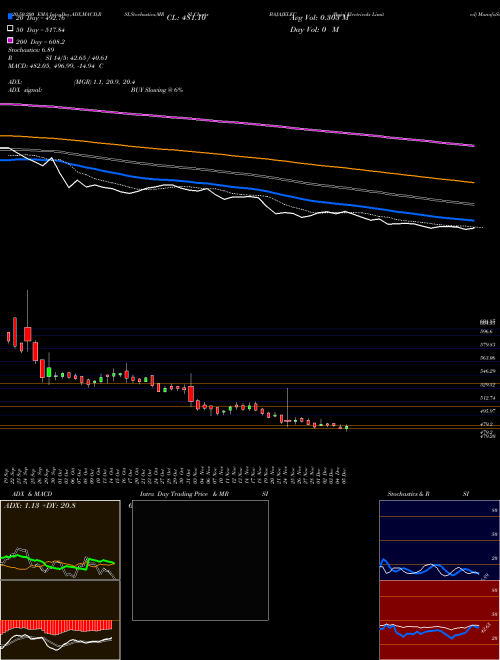
Task: Open the ADX indicator mini chart
Action: click(x=60, y=540)
